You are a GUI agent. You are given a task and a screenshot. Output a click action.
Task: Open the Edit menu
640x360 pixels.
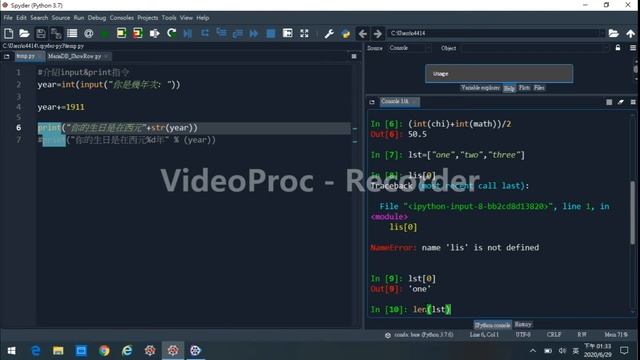21,18
